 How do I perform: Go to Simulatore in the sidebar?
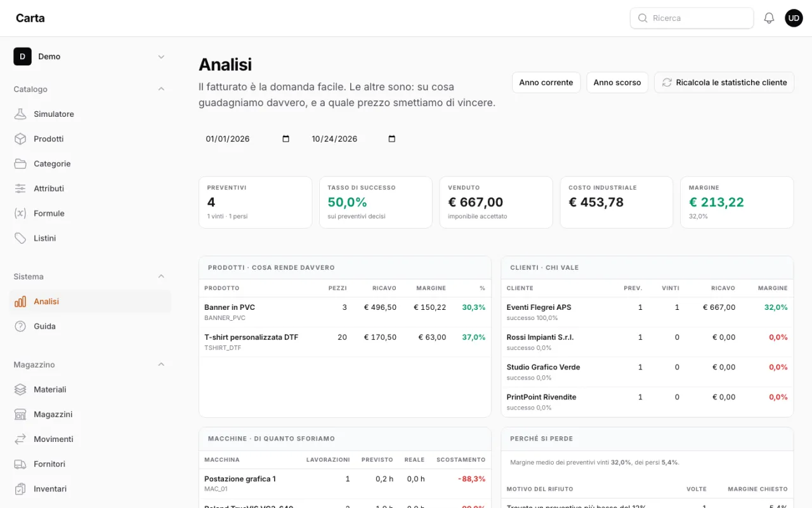tap(89, 114)
